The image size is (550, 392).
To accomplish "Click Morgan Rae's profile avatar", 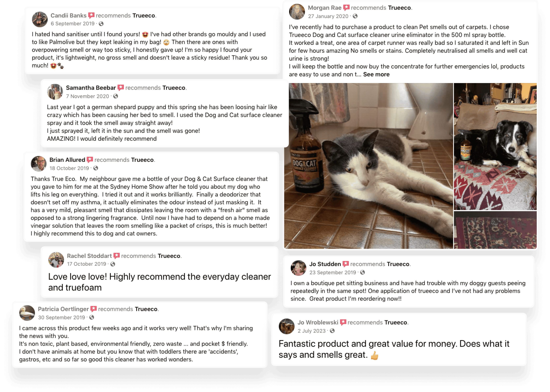I will click(297, 12).
